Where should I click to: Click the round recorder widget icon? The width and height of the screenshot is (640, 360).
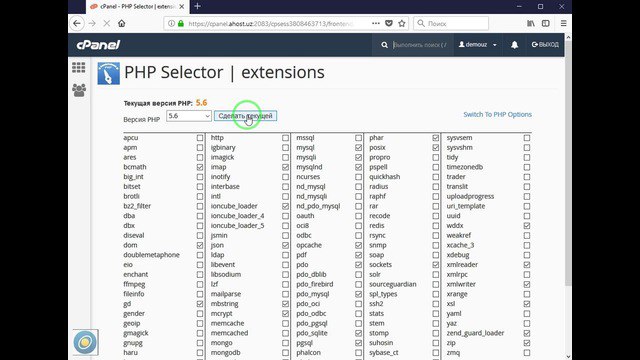click(85, 342)
